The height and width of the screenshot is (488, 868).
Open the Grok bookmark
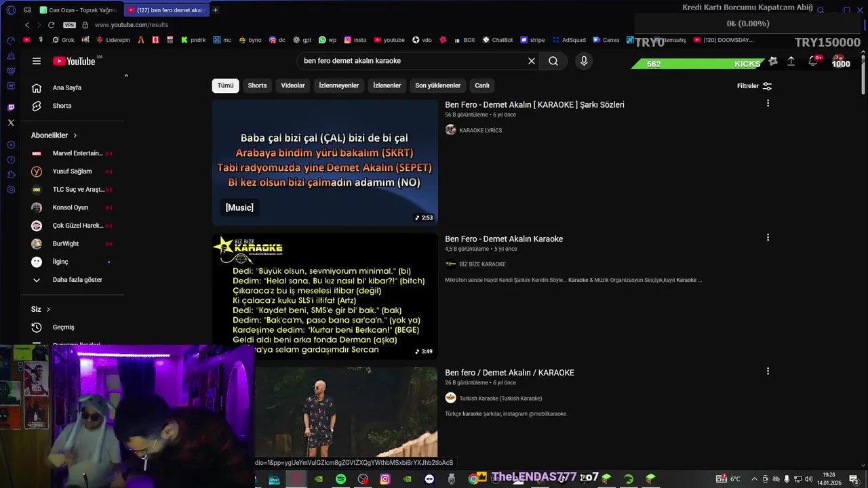[63, 40]
